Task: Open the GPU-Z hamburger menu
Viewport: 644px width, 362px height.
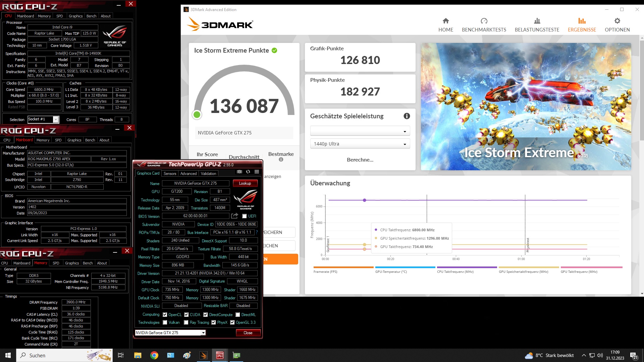Action: (x=257, y=172)
